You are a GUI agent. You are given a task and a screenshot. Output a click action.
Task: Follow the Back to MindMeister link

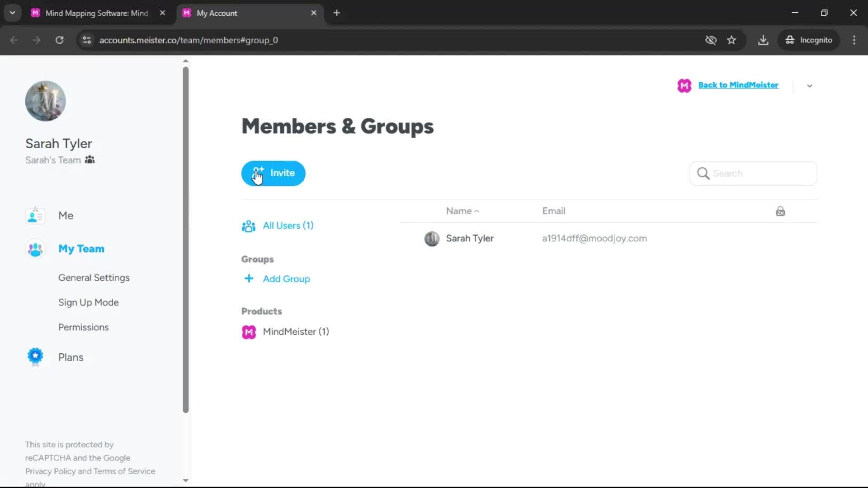point(738,85)
